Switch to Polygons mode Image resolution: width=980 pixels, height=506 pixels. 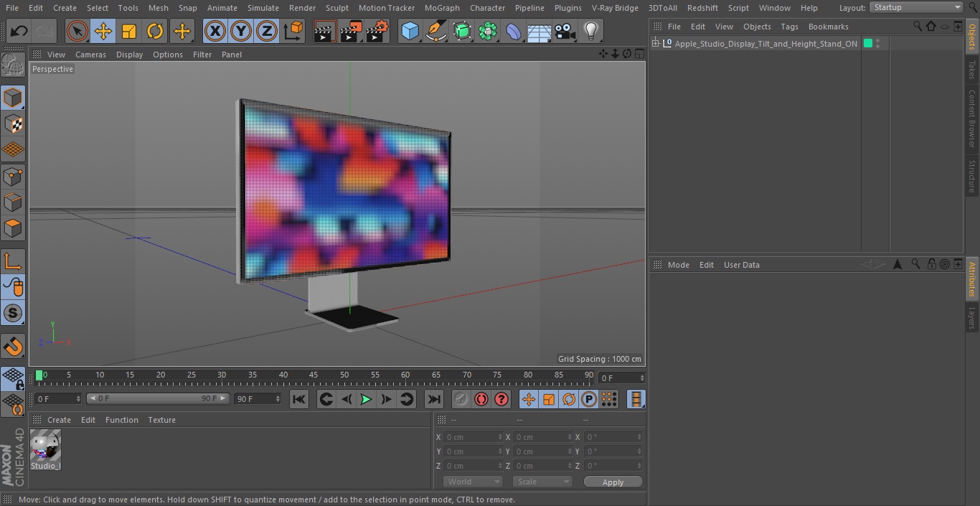click(13, 229)
